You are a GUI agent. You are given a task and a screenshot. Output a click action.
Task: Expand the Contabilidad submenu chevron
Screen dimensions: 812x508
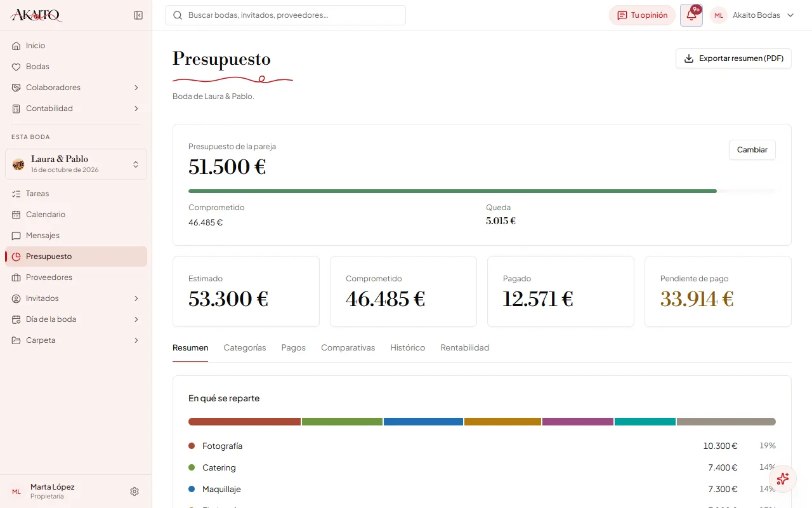pos(136,109)
